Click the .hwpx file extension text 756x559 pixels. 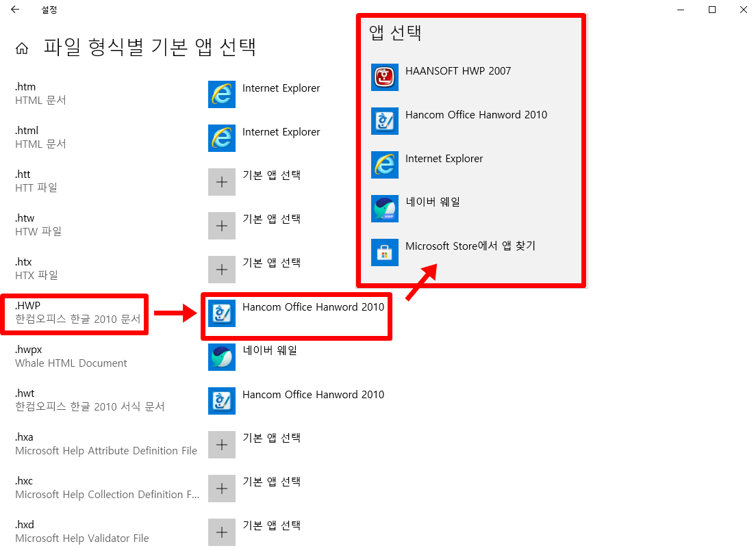tap(29, 350)
